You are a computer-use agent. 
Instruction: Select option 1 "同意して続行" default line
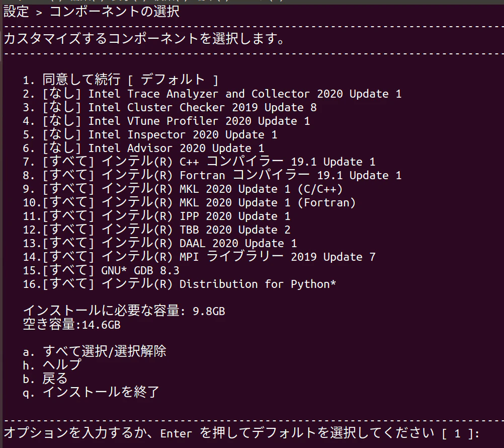point(121,80)
